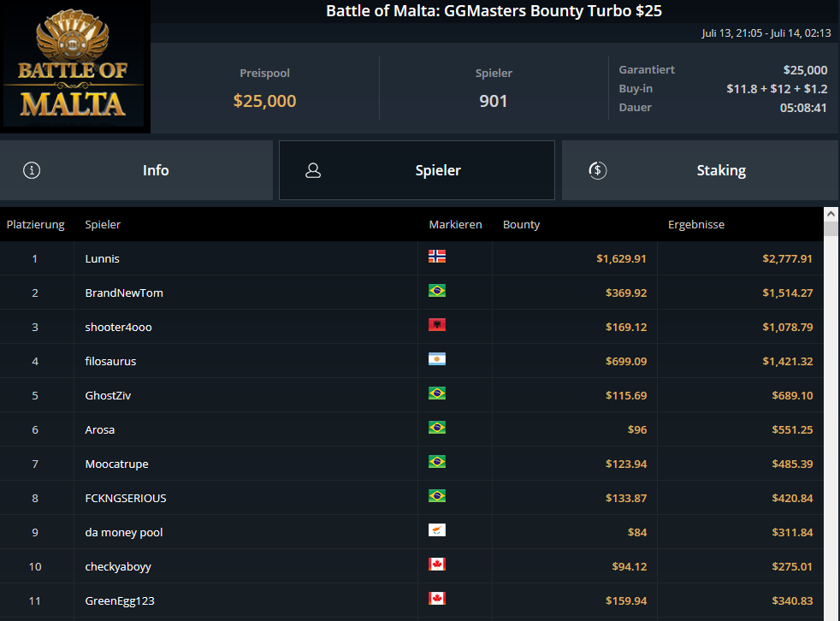Click Moocatrupe bounty $123.94

(x=626, y=464)
